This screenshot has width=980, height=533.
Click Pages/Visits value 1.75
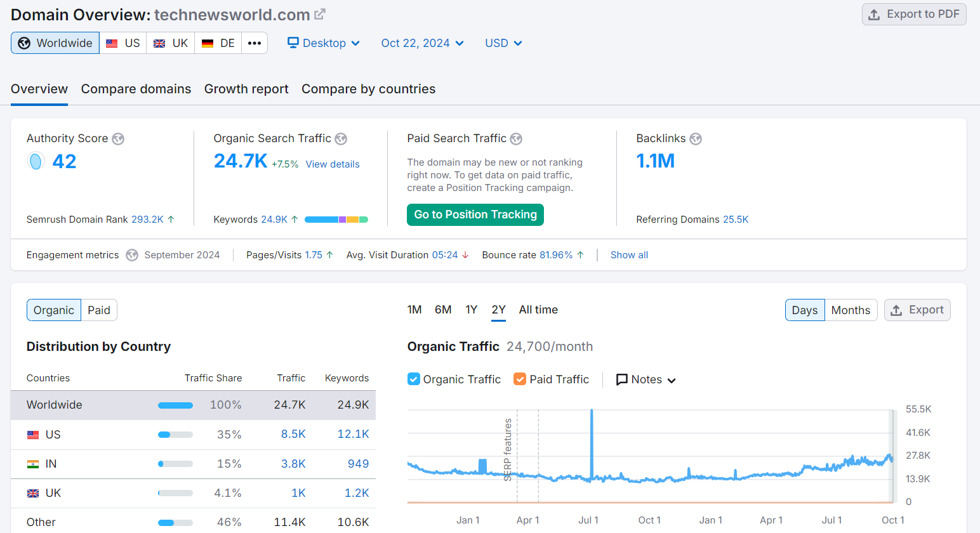click(x=314, y=255)
